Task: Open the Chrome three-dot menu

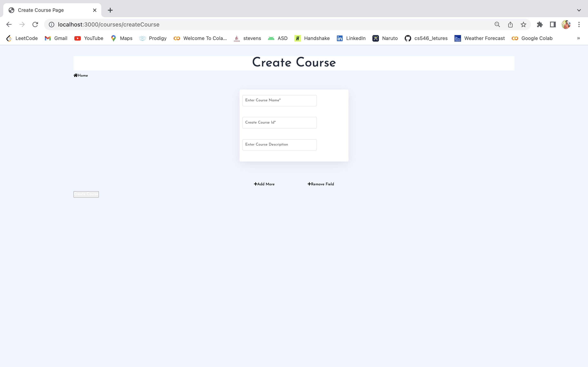Action: pos(579,24)
